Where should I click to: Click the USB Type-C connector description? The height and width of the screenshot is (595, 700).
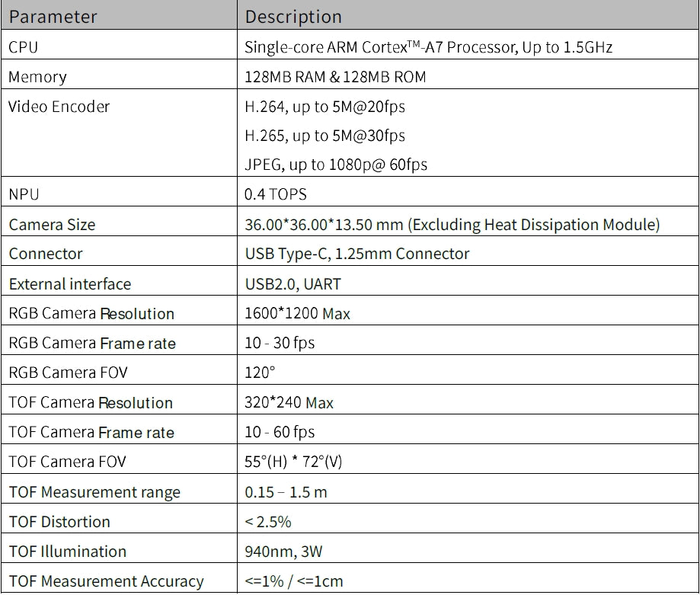[x=356, y=254]
